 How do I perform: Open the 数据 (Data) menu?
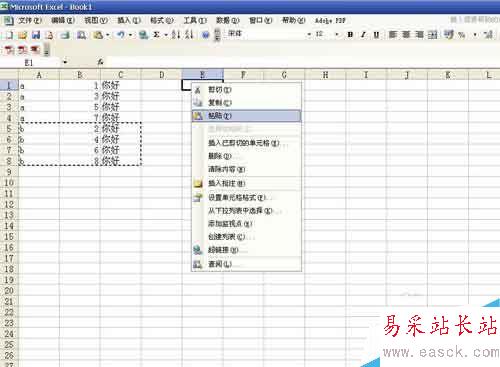tap(228, 21)
